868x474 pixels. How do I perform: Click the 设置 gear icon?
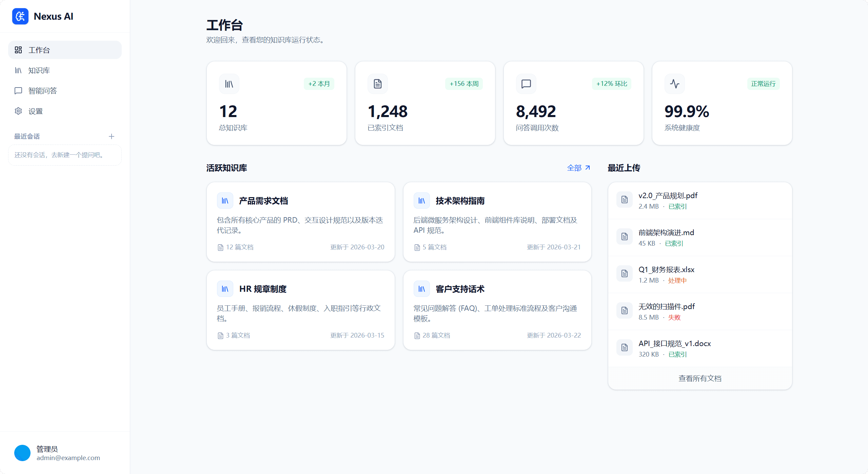pos(19,111)
